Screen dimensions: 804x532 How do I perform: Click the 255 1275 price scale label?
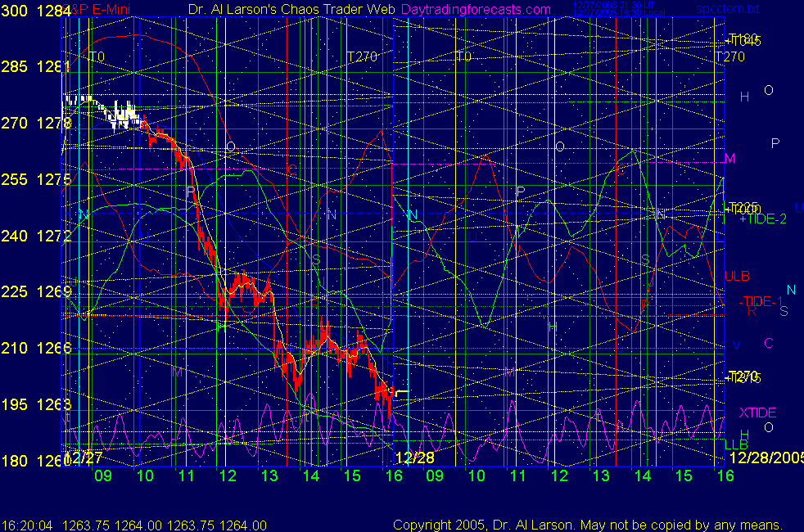click(35, 179)
